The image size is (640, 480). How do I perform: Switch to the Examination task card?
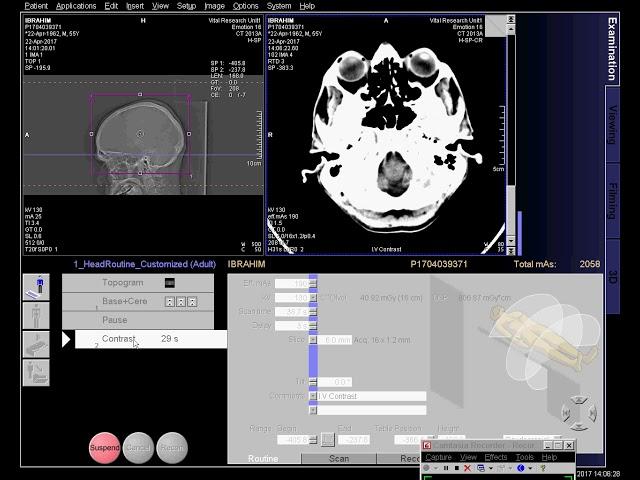click(x=611, y=49)
